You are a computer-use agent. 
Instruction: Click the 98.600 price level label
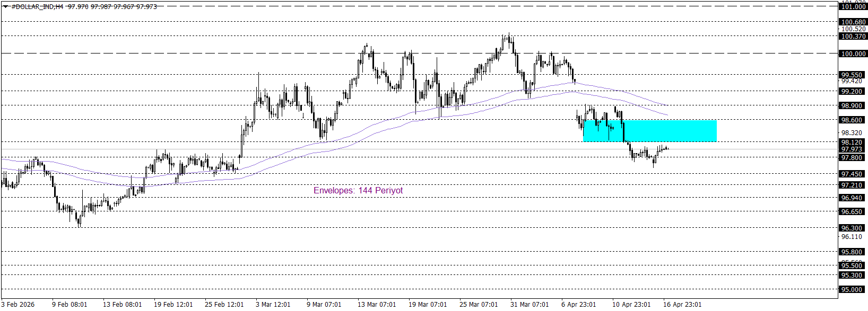(x=852, y=120)
